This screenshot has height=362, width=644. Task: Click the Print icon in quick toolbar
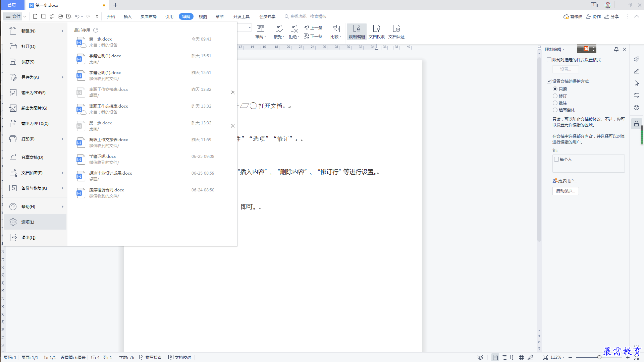[60, 16]
